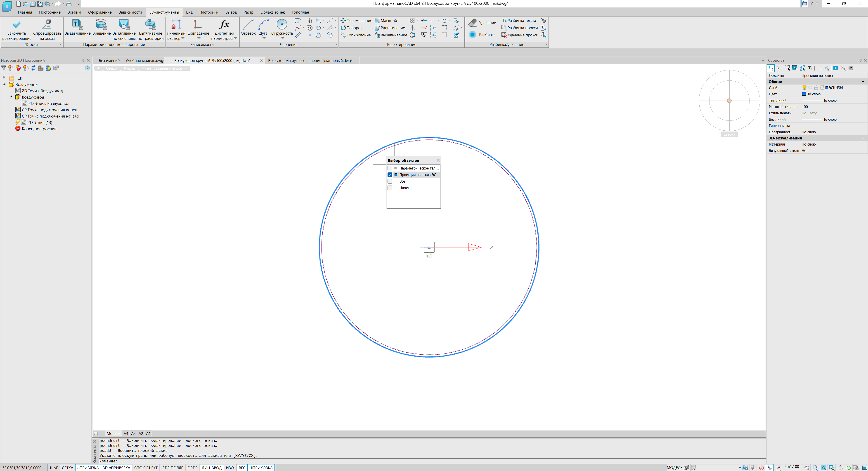Select the Вращение revolve tool
Image resolution: width=868 pixels, height=471 pixels.
tap(101, 25)
